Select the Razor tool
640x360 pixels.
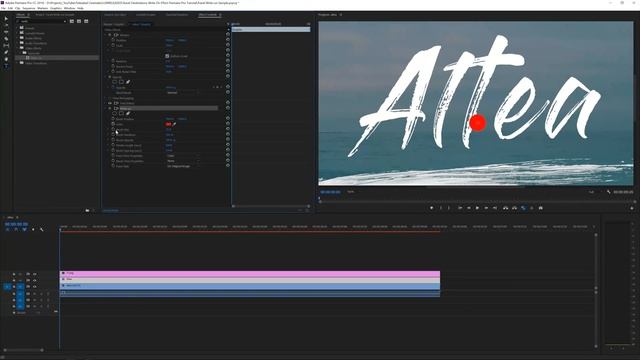[6, 39]
